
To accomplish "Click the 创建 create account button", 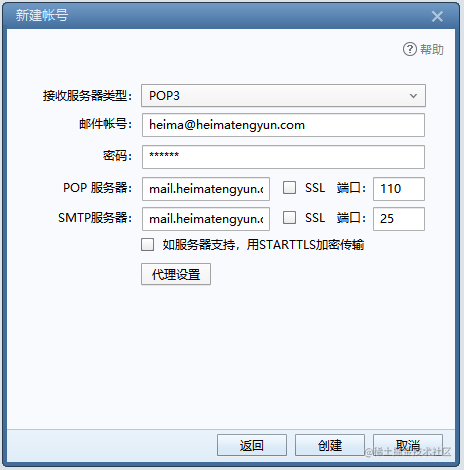I will (x=330, y=445).
